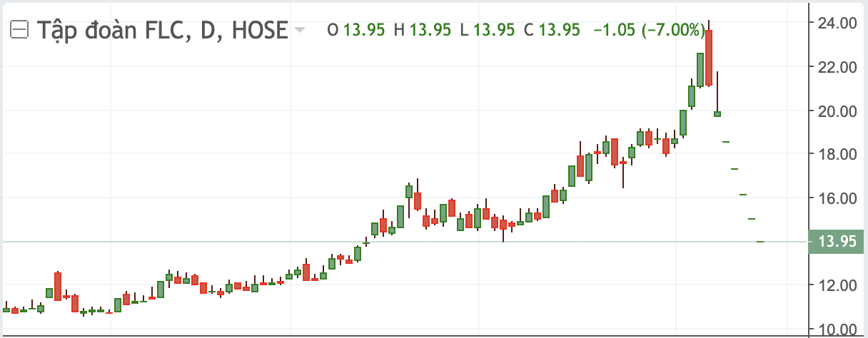Click the 12.00 price axis label

pos(837,286)
